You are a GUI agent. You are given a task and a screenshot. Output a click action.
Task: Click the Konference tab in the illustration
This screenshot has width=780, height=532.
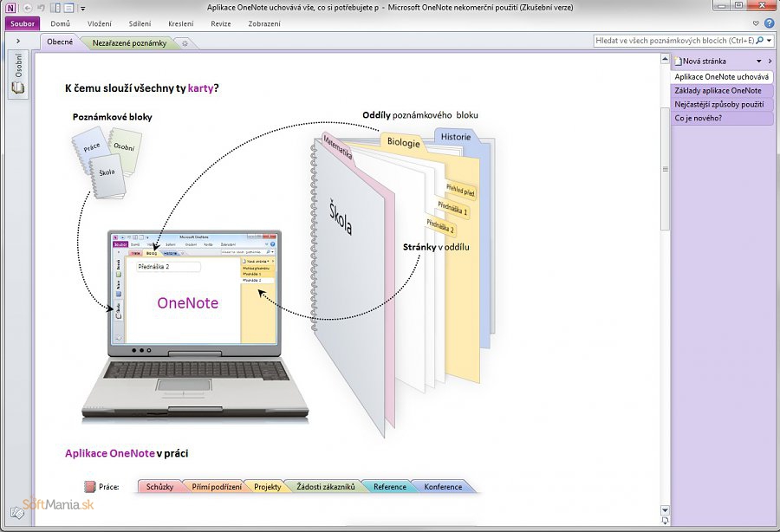pyautogui.click(x=443, y=487)
